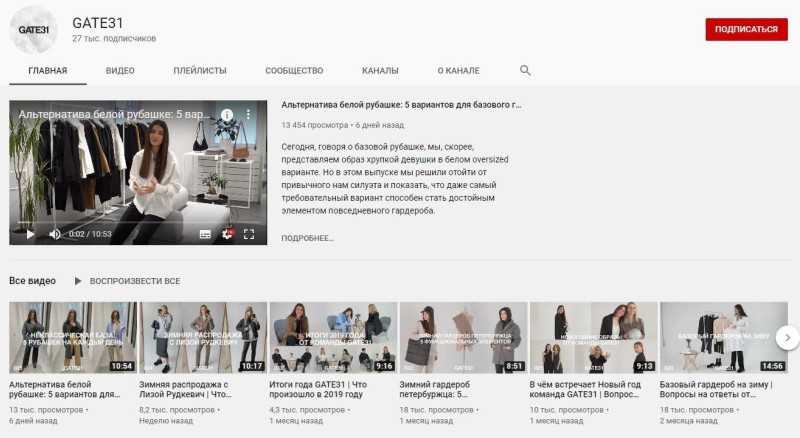Go to the СООБЩЕСТВО tab

(x=294, y=70)
